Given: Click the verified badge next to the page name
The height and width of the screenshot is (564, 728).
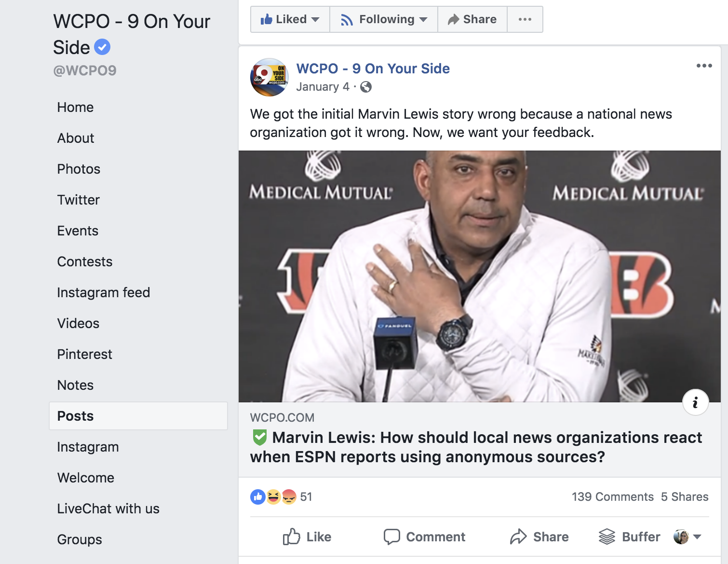Looking at the screenshot, I should click(x=102, y=47).
